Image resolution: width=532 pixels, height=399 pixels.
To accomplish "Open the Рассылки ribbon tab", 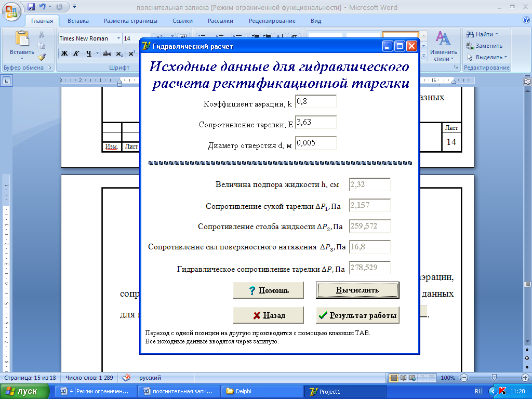I will click(x=220, y=21).
